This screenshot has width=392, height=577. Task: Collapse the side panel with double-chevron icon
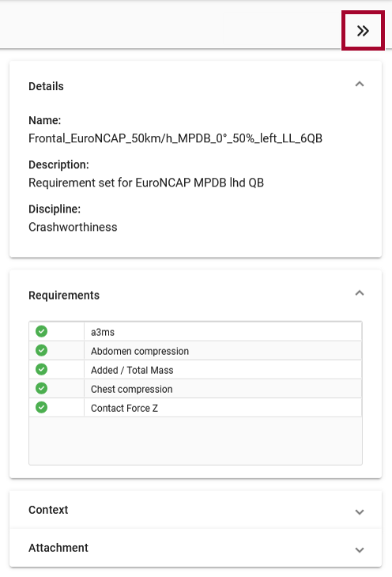tap(363, 31)
